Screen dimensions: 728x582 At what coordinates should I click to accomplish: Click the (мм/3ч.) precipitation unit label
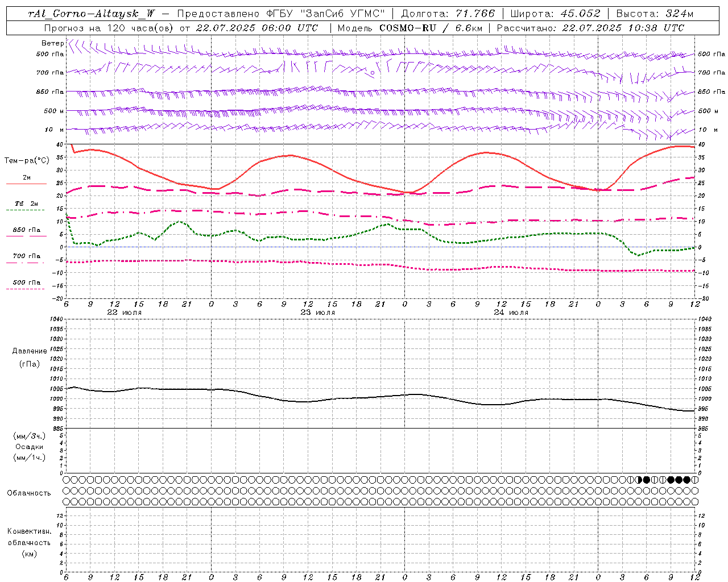[30, 436]
